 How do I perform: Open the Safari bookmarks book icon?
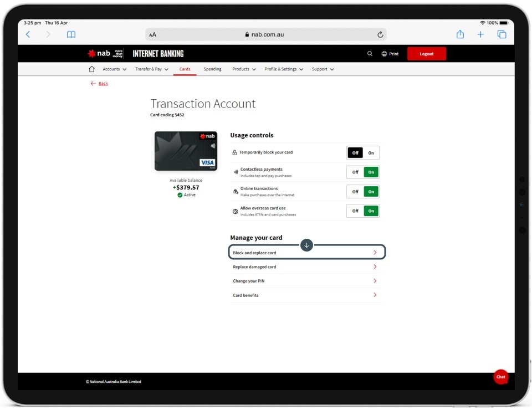click(x=71, y=34)
